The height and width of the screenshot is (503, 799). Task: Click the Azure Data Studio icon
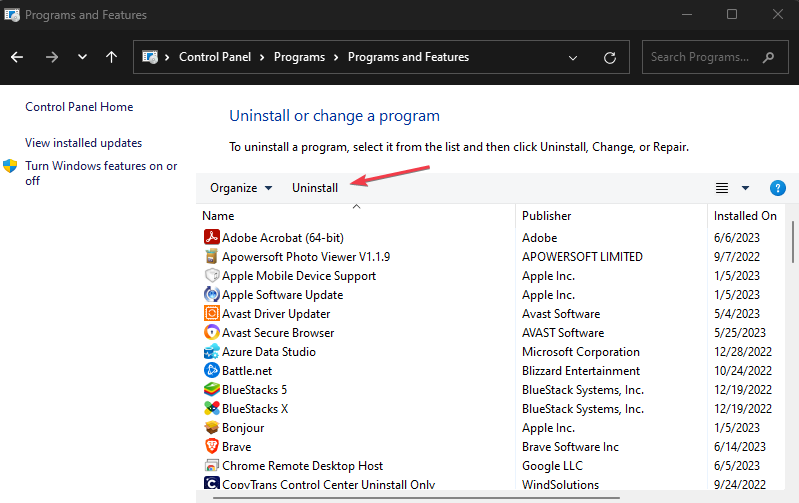coord(211,352)
